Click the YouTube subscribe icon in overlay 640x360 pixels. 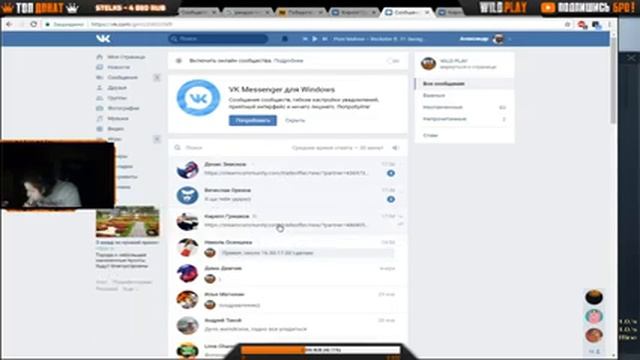click(548, 7)
